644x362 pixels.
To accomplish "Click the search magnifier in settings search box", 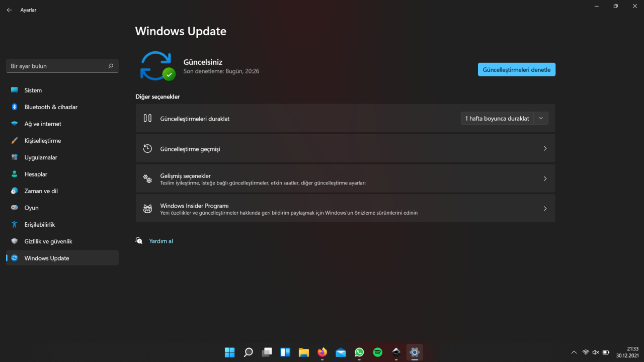I will (x=111, y=66).
